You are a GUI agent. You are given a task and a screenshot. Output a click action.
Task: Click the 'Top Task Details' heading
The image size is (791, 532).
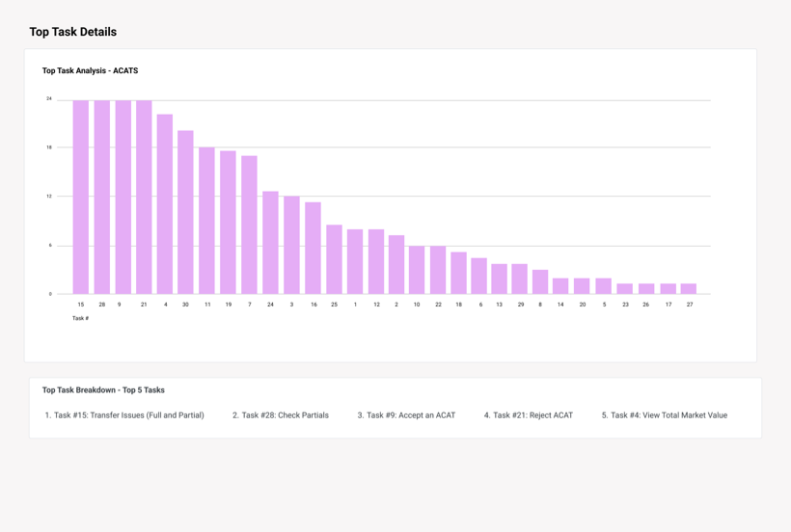72,32
